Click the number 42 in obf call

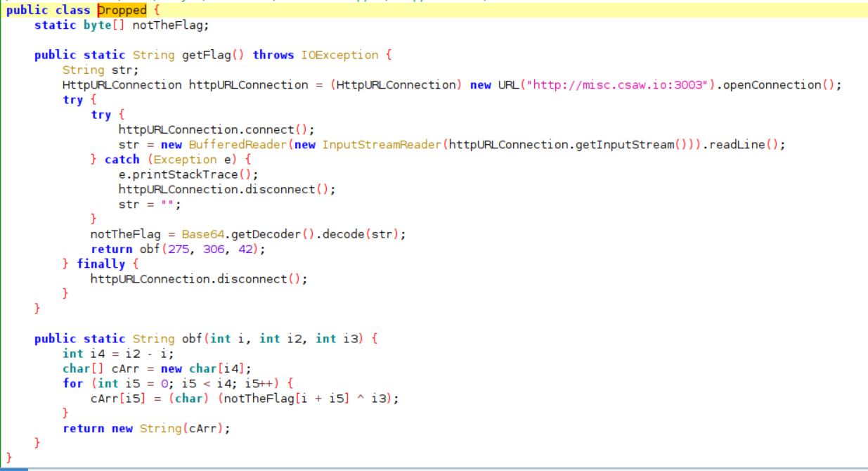point(245,249)
